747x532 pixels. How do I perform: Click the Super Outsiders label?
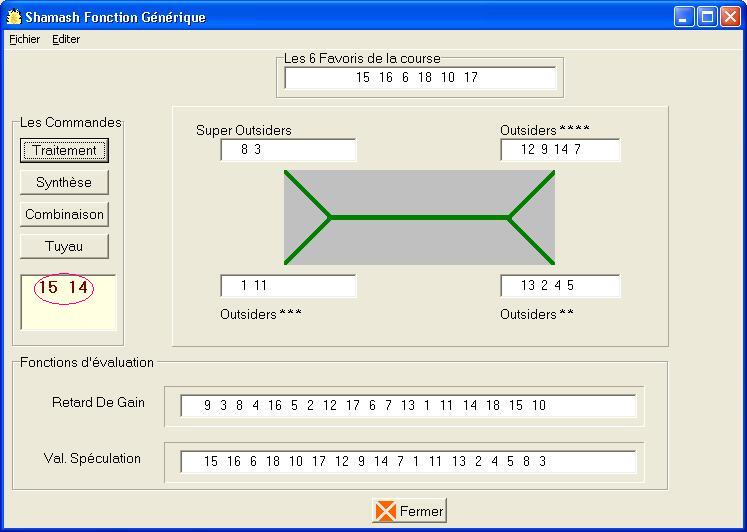coord(243,130)
